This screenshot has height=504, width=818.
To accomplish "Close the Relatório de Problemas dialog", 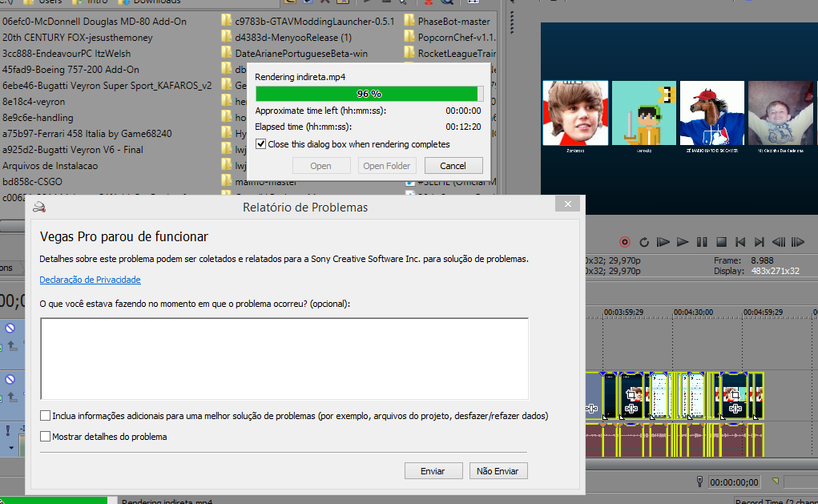I will [567, 204].
